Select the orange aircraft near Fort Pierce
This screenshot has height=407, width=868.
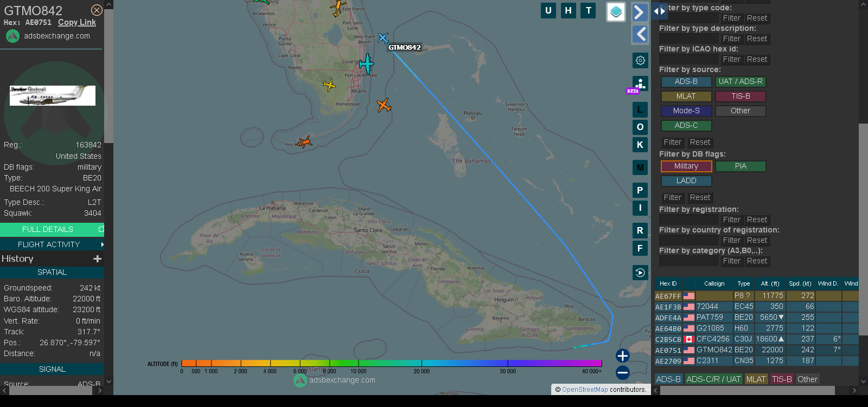pyautogui.click(x=338, y=8)
